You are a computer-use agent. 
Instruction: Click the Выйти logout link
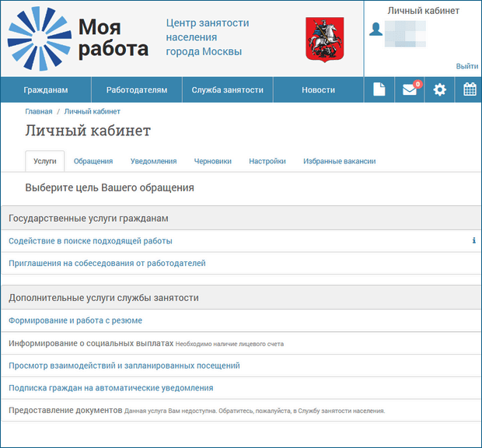467,66
